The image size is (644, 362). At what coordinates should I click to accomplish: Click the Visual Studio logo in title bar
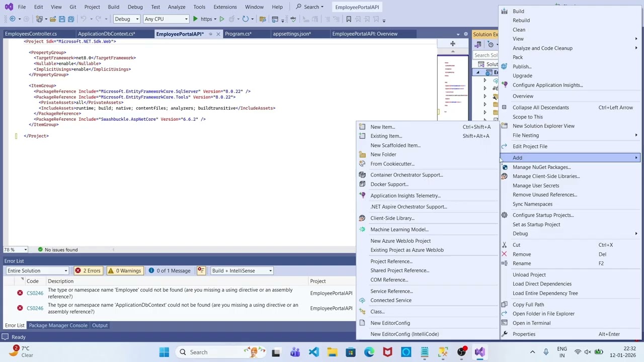pyautogui.click(x=9, y=7)
